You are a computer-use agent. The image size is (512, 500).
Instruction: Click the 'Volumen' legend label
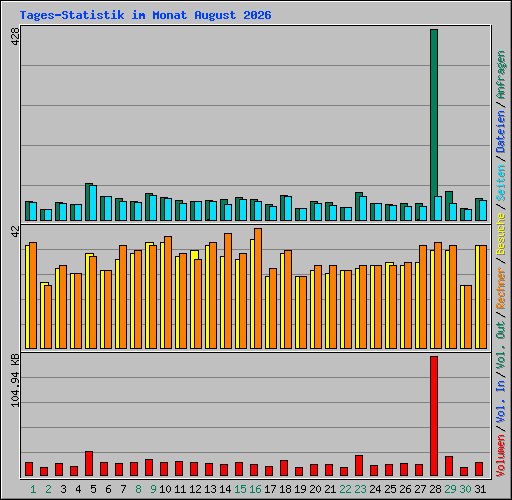tap(501, 456)
